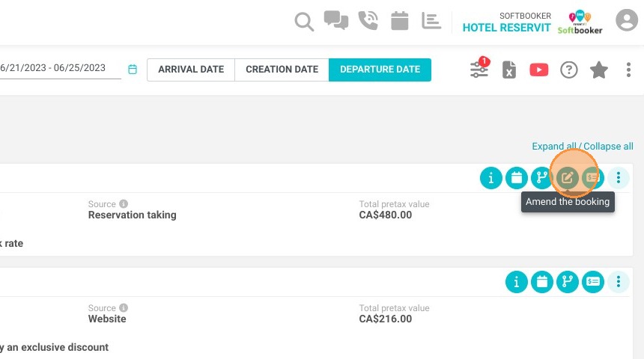
Task: Click the date range calendar picker icon
Action: (133, 69)
